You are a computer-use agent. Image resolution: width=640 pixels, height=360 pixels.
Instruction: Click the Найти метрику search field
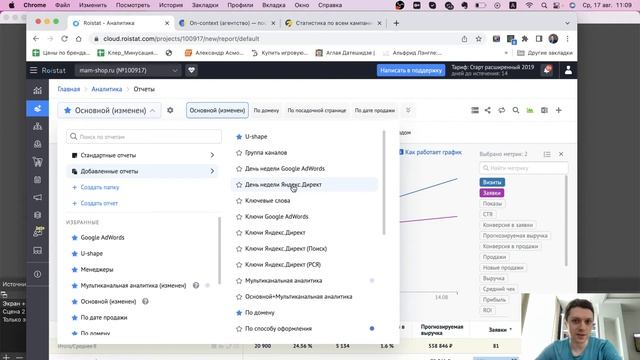(x=524, y=168)
